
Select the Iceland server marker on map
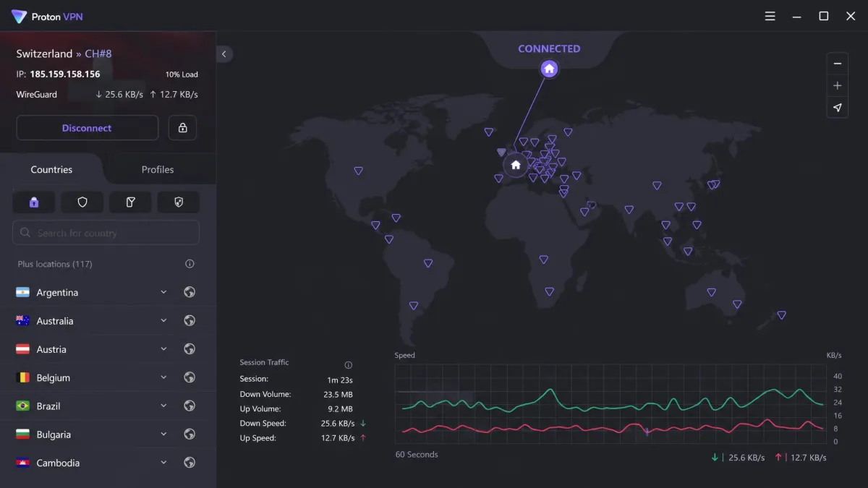pyautogui.click(x=488, y=132)
